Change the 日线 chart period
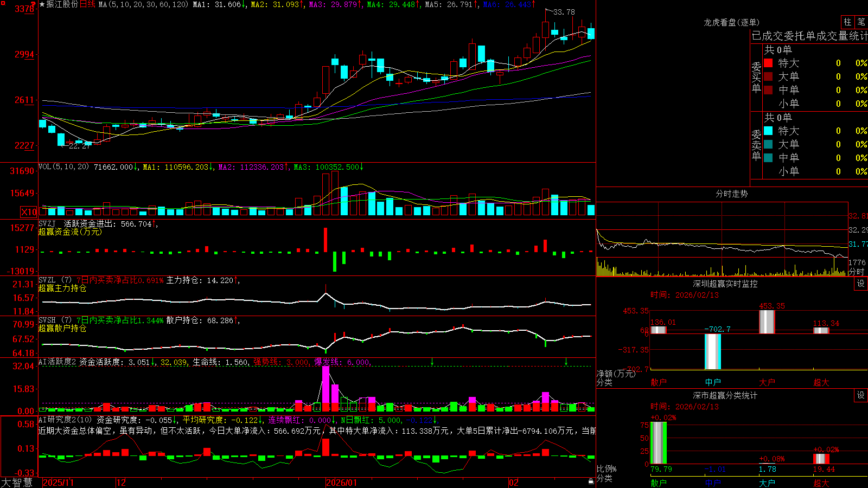Image resolution: width=868 pixels, height=488 pixels. (88, 4)
